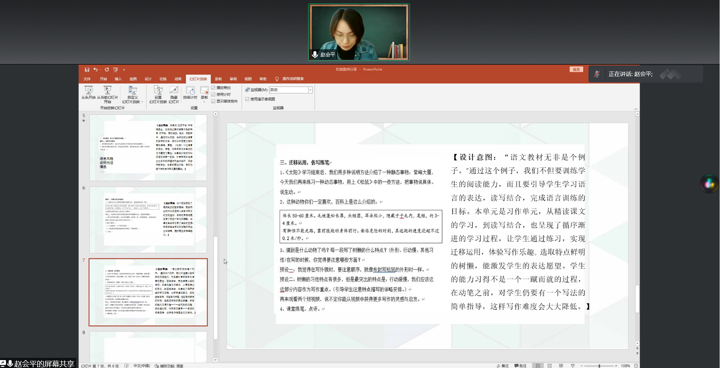Screen dimensions: 720x368
Task: Click the accessibility checker in status bar
Action: coord(169,366)
